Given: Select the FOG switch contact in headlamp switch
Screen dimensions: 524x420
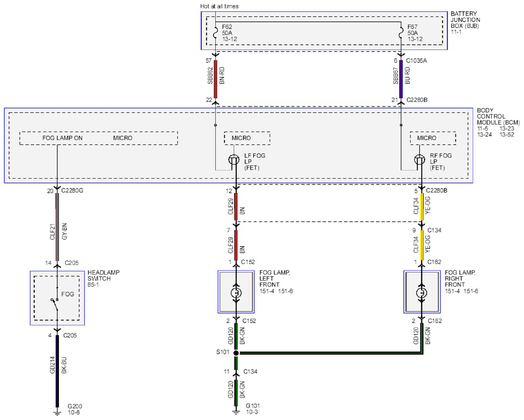Looking at the screenshot, I should click(55, 303).
